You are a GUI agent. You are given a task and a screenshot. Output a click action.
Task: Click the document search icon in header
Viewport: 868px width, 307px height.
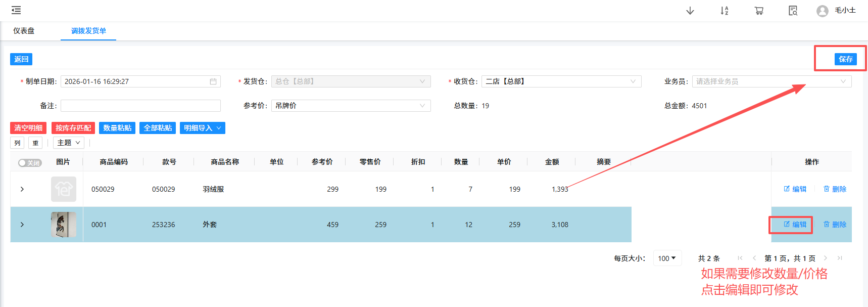click(793, 11)
